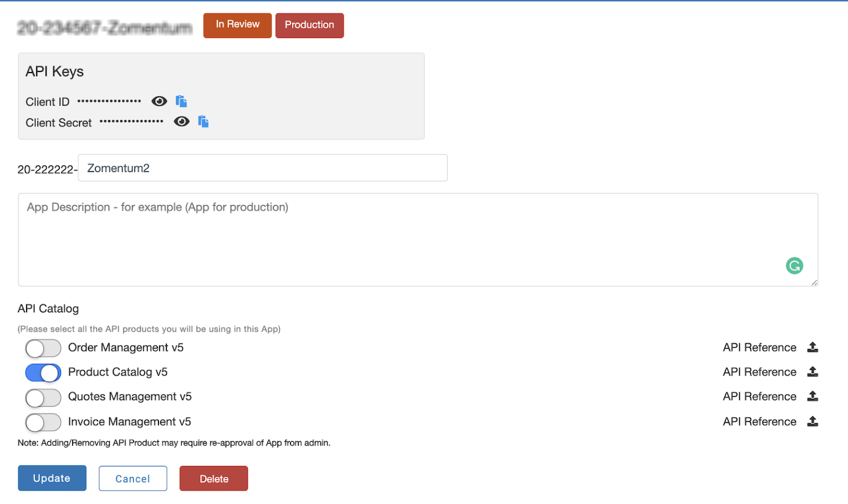Click Cancel to discard changes
This screenshot has width=848, height=504.
pos(132,478)
